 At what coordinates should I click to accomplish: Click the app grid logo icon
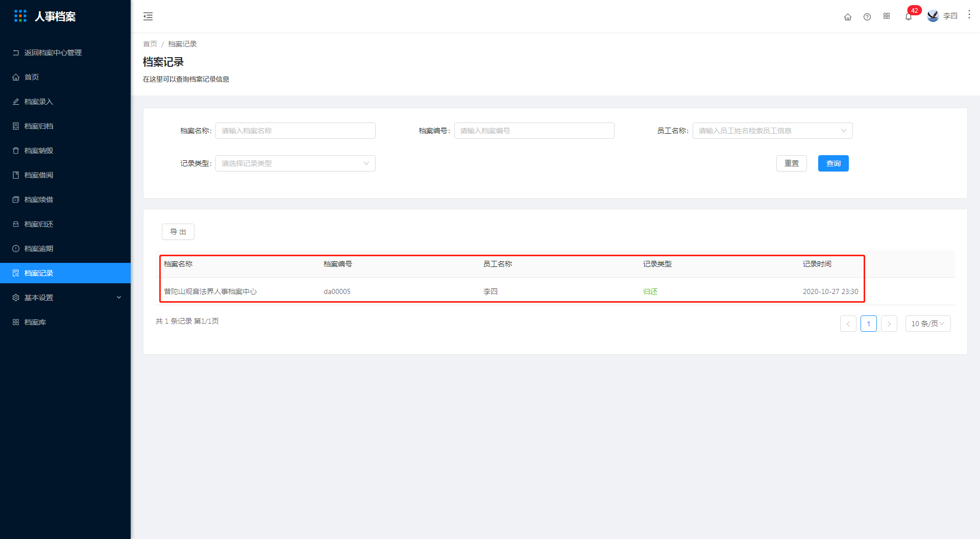[20, 16]
